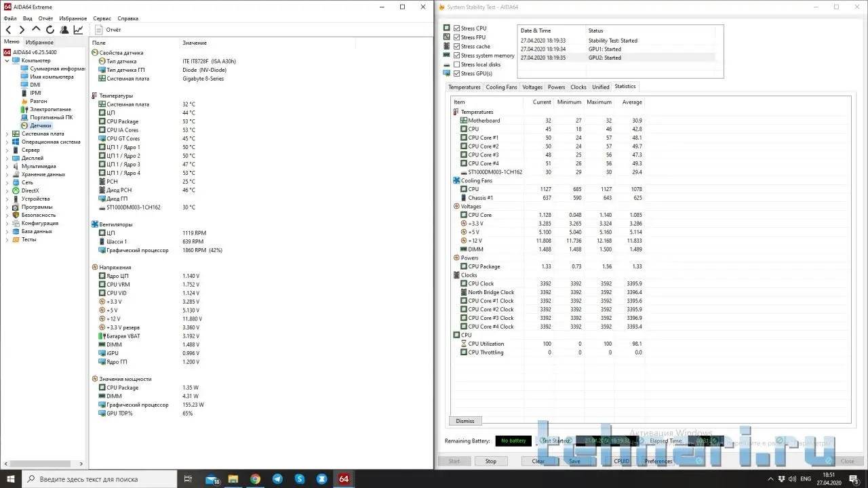This screenshot has height=488, width=868.
Task: Open the Cooling Fans tab
Action: (x=502, y=87)
